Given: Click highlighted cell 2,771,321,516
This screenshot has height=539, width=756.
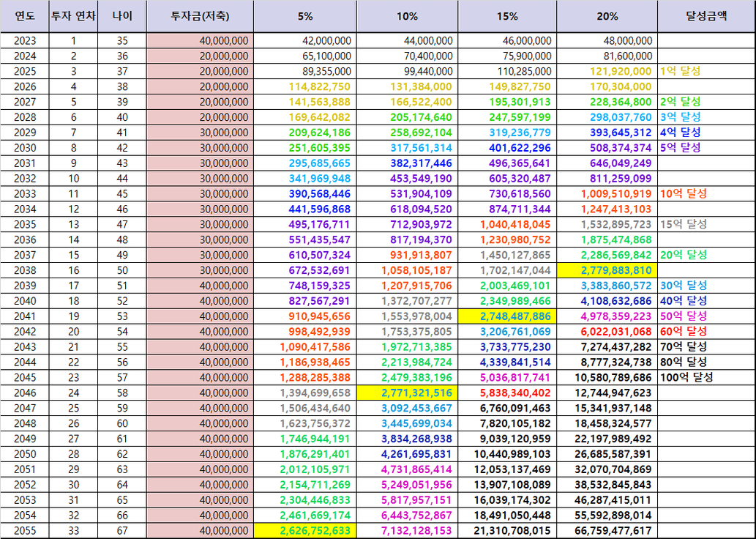Looking at the screenshot, I should pos(407,393).
